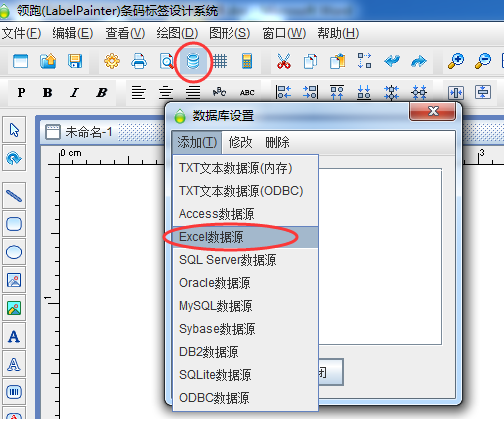Open the 添加(T) dropdown menu
The width and height of the screenshot is (504, 431).
point(197,142)
